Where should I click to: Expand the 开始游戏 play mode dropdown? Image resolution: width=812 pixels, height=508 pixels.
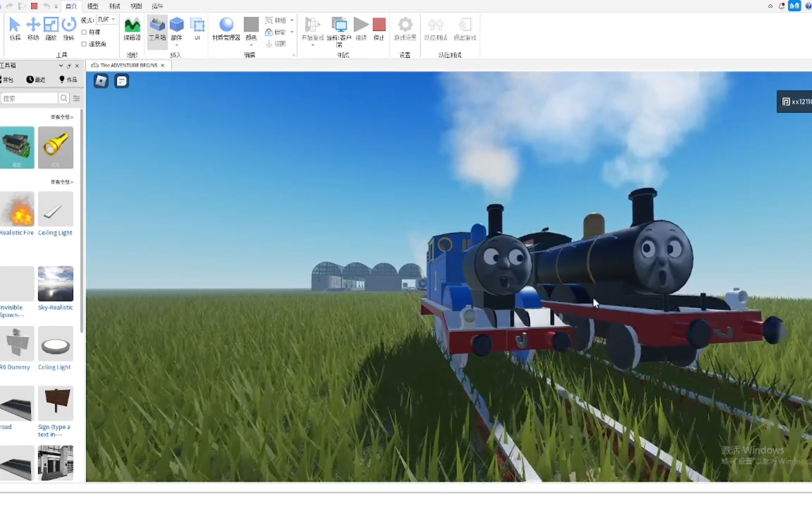point(312,45)
